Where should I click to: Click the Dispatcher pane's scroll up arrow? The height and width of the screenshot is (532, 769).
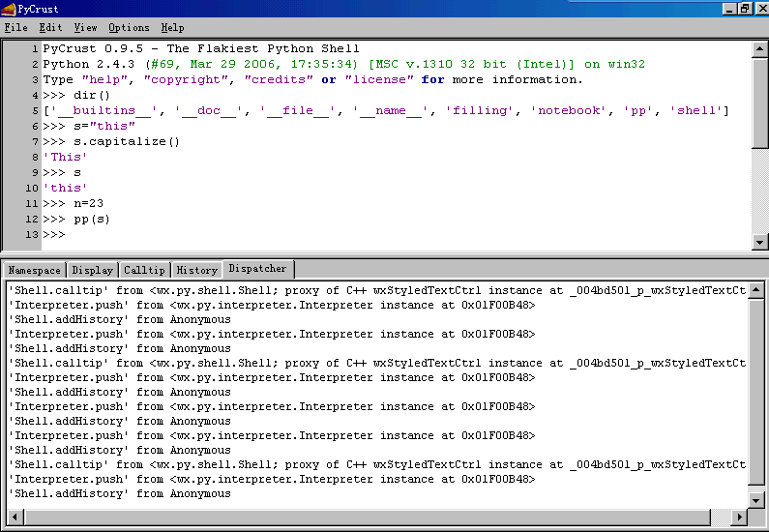(757, 289)
